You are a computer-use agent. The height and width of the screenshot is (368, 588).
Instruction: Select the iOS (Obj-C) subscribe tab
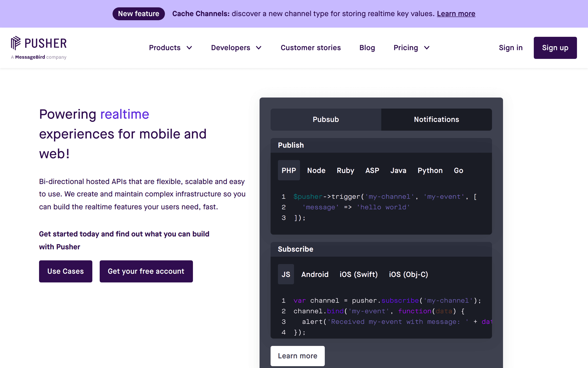[408, 274]
